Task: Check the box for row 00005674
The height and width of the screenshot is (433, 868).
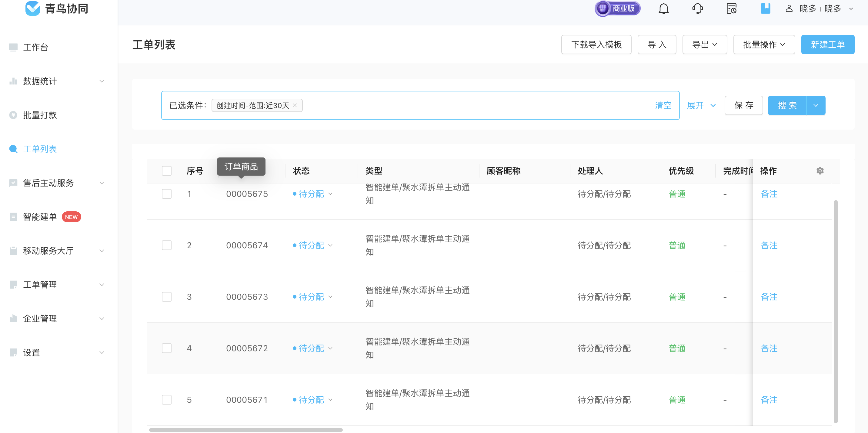Action: coord(166,245)
